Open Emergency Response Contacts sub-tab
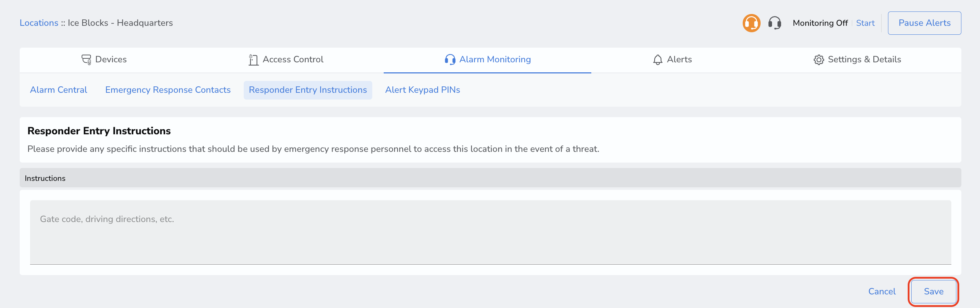Viewport: 980px width, 308px height. tap(168, 90)
